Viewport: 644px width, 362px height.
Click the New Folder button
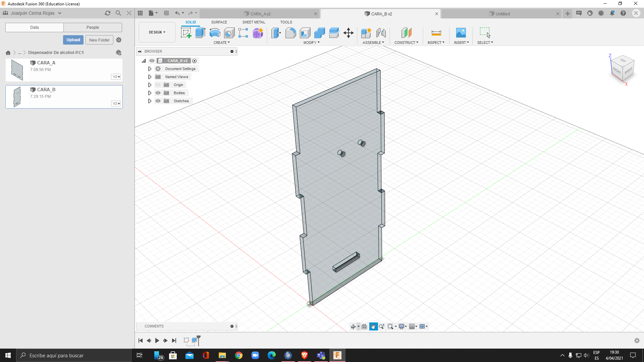tap(100, 40)
